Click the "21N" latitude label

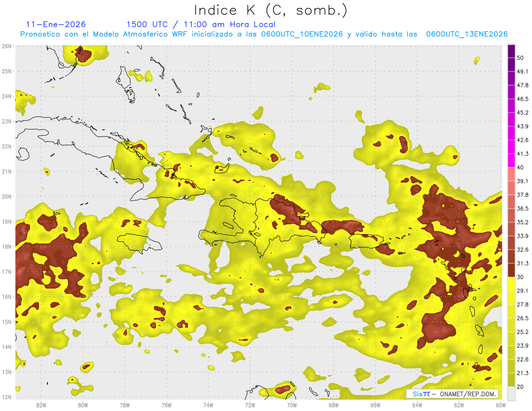point(7,171)
